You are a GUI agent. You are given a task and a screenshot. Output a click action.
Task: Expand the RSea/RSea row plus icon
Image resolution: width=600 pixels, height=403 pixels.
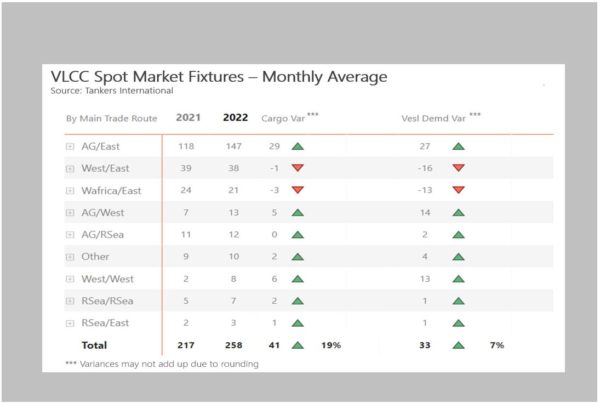[x=70, y=301]
